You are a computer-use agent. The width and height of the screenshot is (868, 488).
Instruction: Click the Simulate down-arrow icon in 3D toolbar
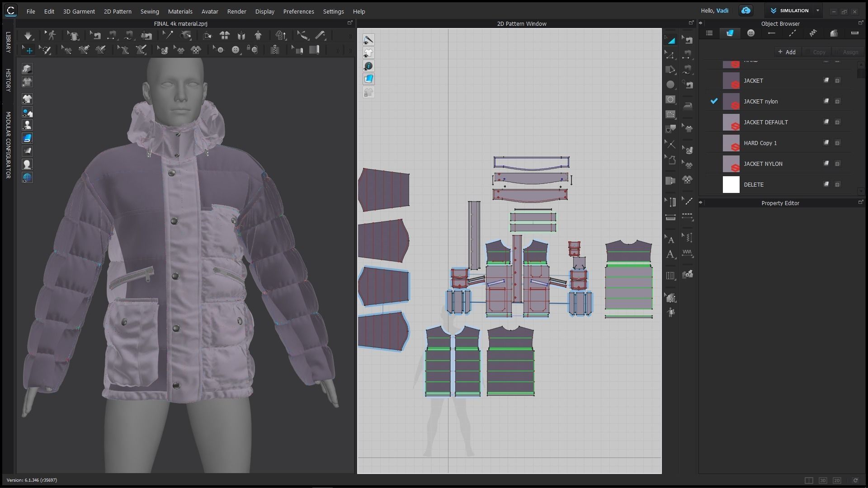click(x=28, y=35)
